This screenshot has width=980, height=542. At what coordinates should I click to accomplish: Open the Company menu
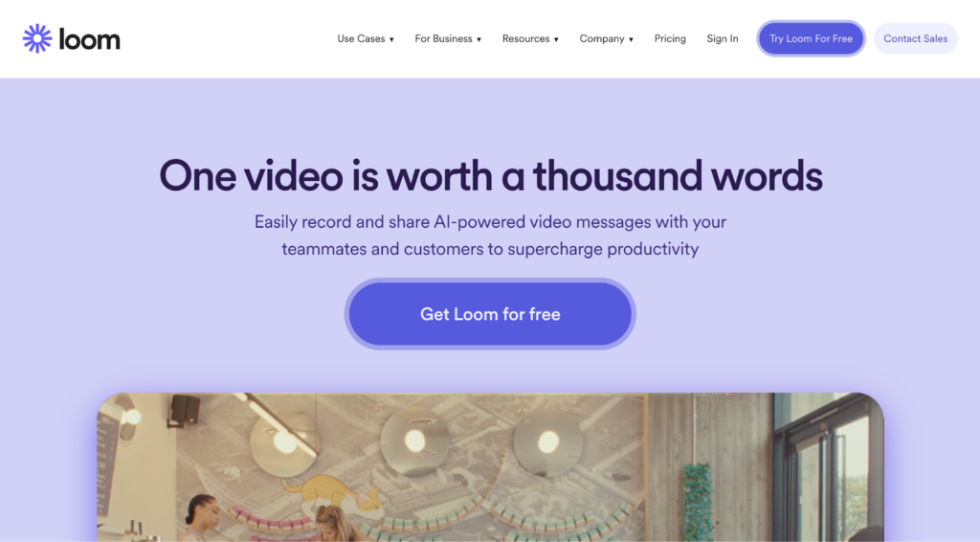[x=606, y=38]
